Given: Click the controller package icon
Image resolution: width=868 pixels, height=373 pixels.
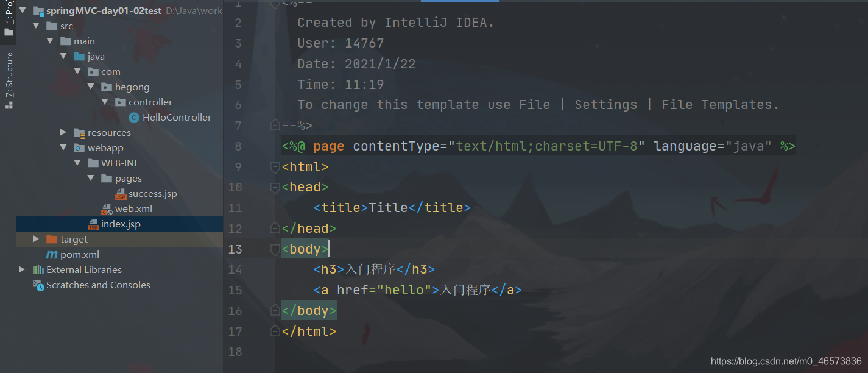Looking at the screenshot, I should click(x=120, y=102).
